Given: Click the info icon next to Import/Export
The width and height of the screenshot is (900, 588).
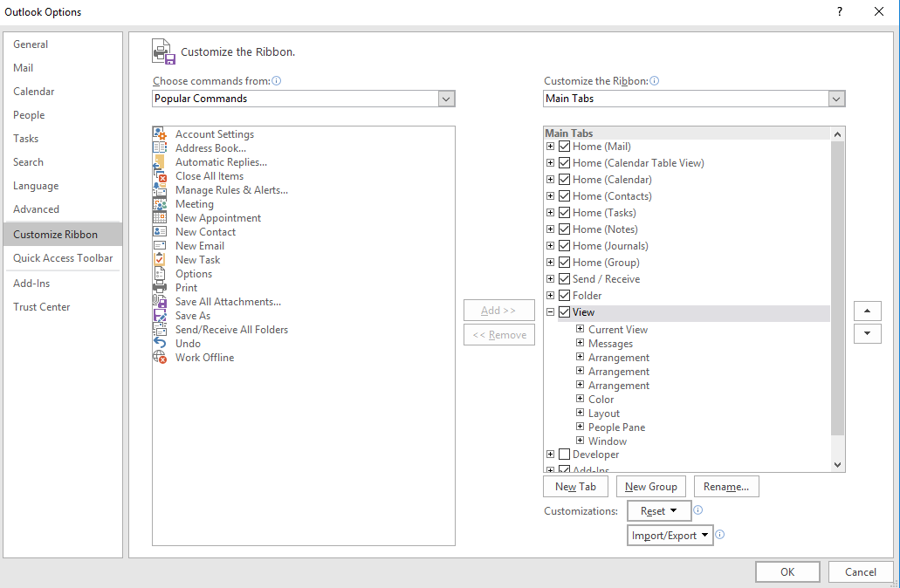Looking at the screenshot, I should pyautogui.click(x=720, y=535).
